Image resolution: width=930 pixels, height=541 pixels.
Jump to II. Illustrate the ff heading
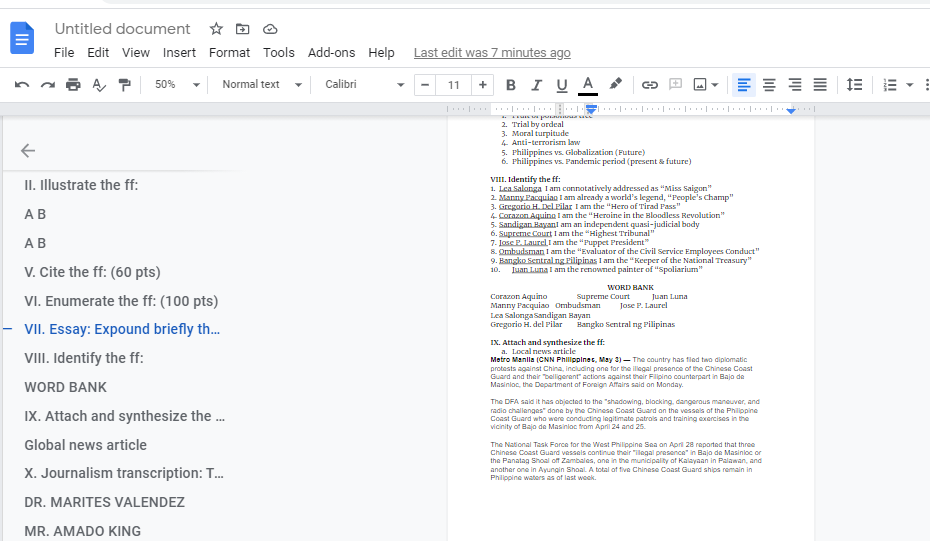81,185
